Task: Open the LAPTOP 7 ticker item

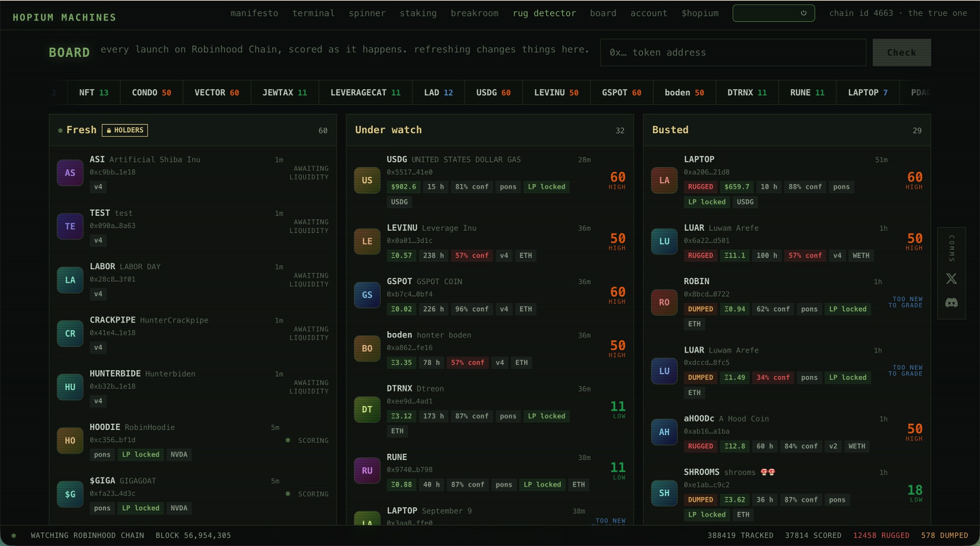Action: [868, 93]
